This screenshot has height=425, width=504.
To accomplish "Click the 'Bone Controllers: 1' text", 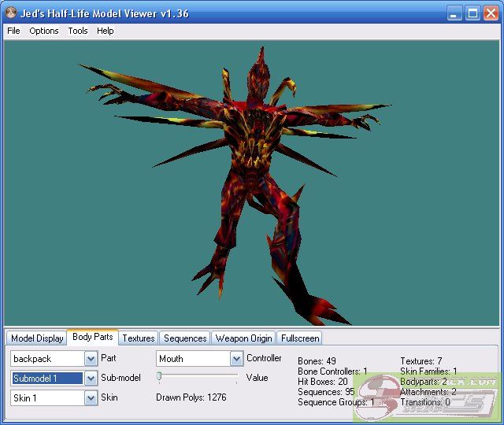I will click(332, 371).
